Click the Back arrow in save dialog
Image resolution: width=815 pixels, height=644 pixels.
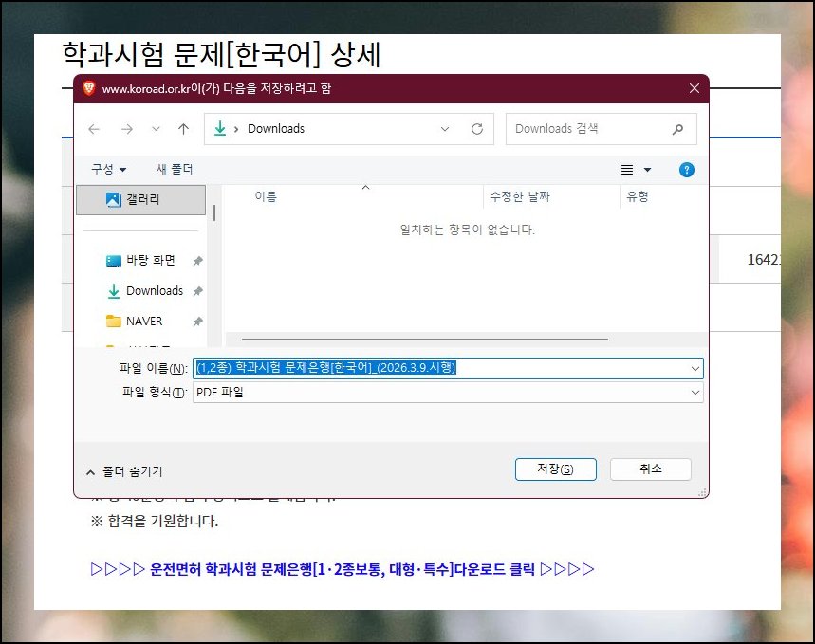94,129
